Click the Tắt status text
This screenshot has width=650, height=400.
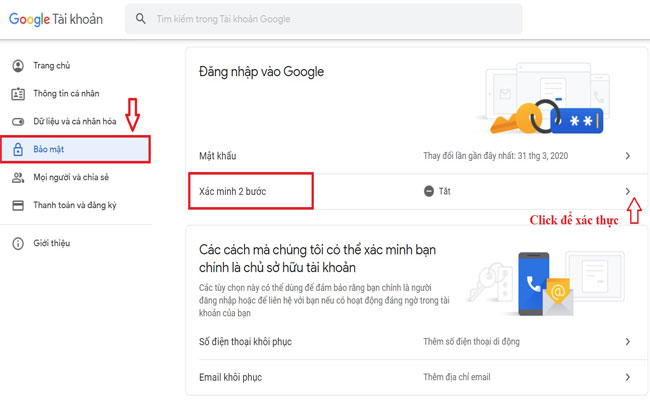point(445,191)
